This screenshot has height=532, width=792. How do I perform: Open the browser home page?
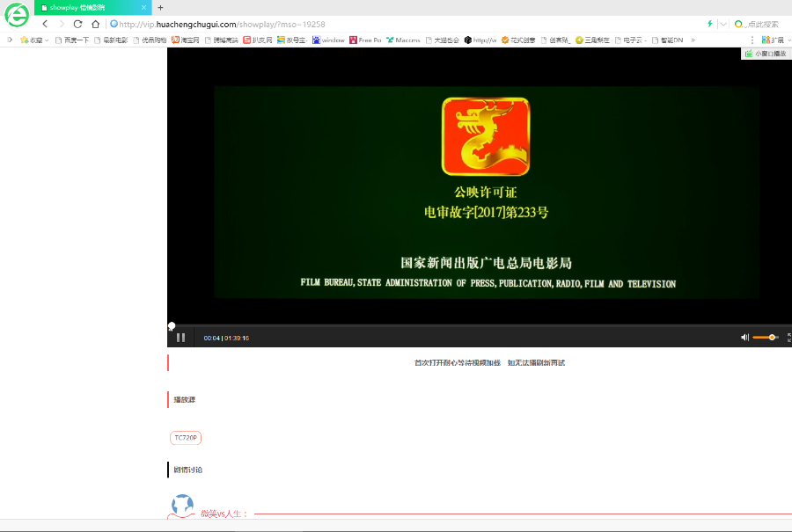pyautogui.click(x=93, y=25)
